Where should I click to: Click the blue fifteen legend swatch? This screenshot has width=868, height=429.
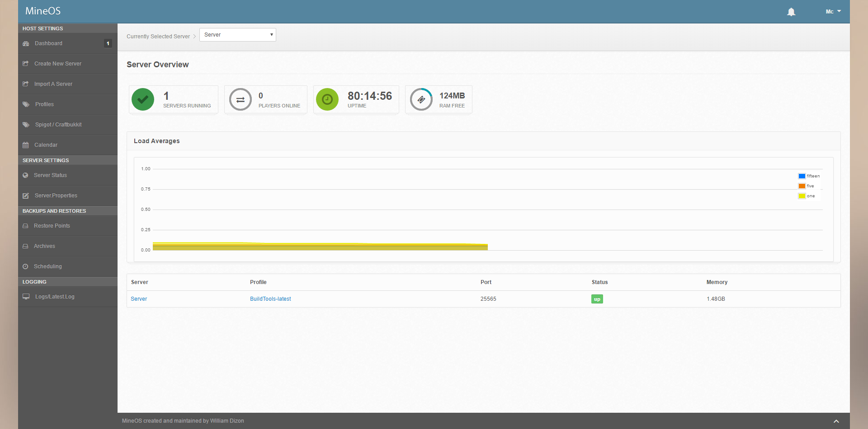point(802,176)
